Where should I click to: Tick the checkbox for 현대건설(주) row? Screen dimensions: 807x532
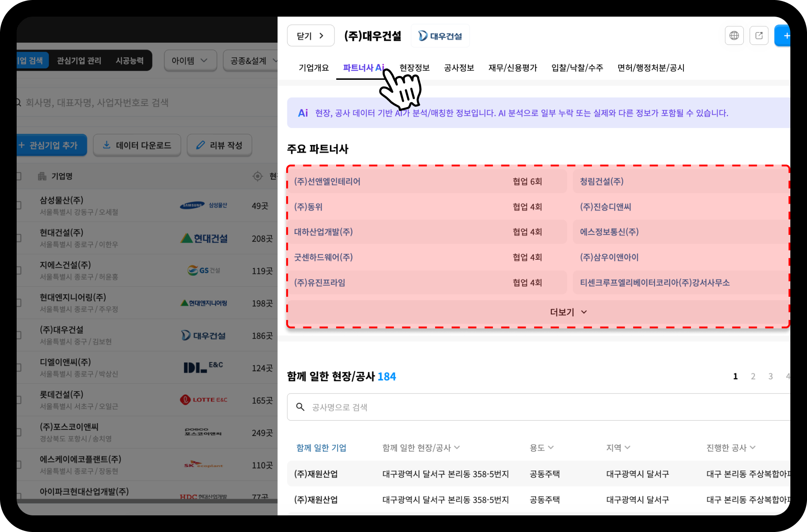[x=18, y=238]
